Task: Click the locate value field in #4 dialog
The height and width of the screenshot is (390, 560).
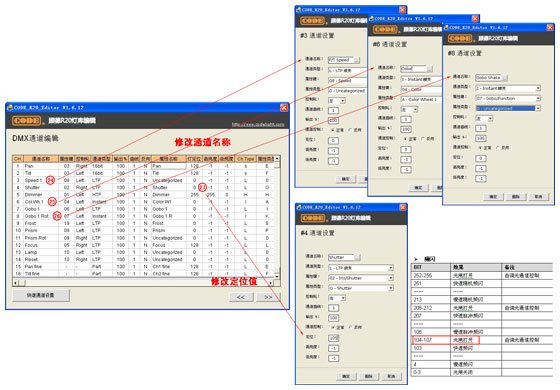Action: pyautogui.click(x=334, y=338)
